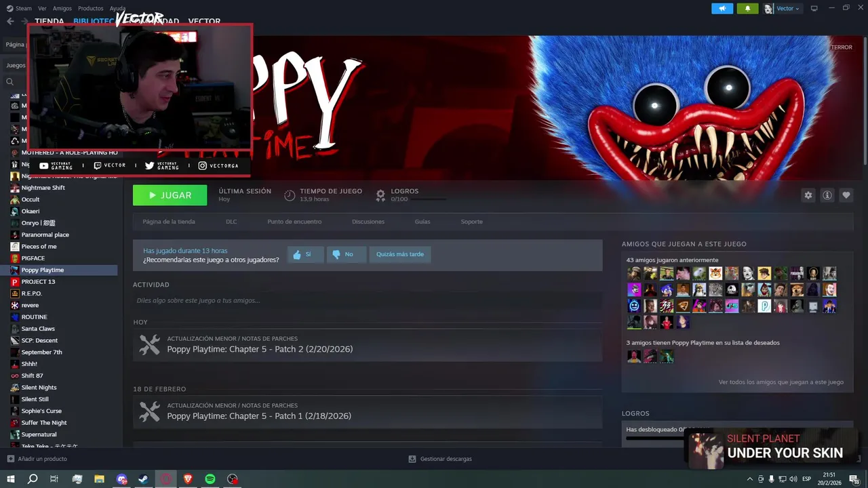Open the Página de la tienda tab
The height and width of the screenshot is (488, 868).
[x=169, y=222]
